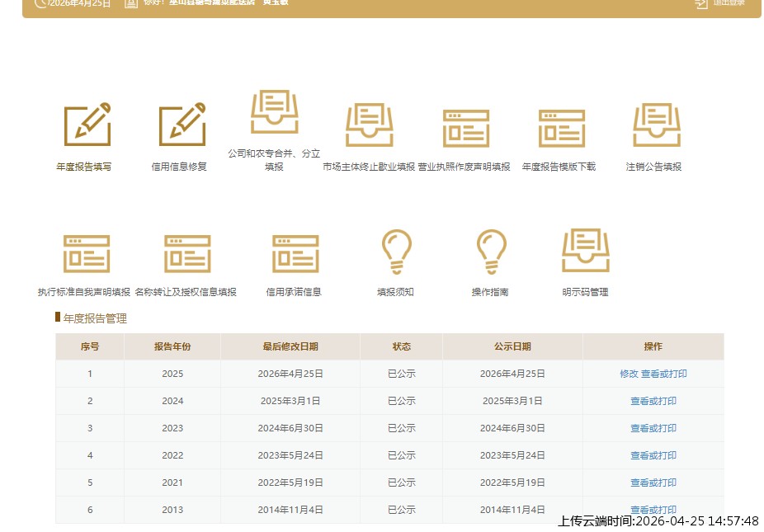This screenshot has height=532, width=764.
Task: Click the 操作指南 lightbulb icon
Action: coord(491,252)
